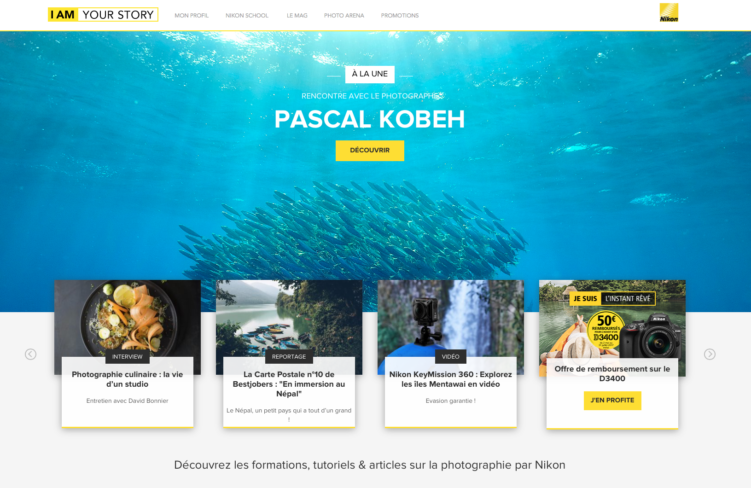This screenshot has width=751, height=488.
Task: Open 'Offre de remboursement sur le D3400'
Action: click(612, 374)
